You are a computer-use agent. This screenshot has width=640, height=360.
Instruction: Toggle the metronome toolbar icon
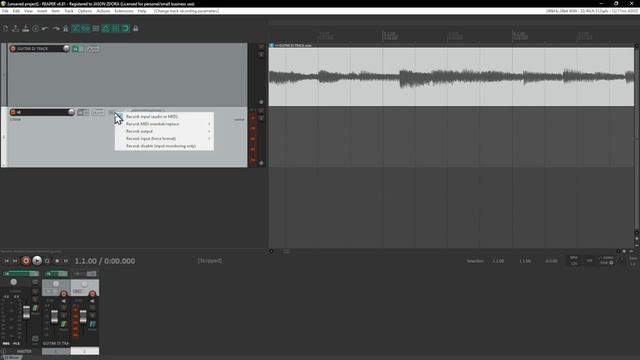[x=65, y=28]
